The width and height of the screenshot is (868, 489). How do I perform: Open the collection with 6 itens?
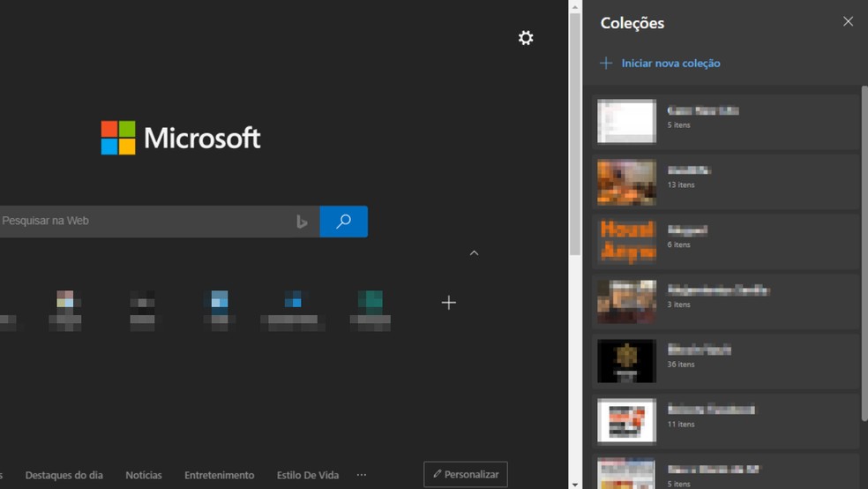pyautogui.click(x=725, y=242)
